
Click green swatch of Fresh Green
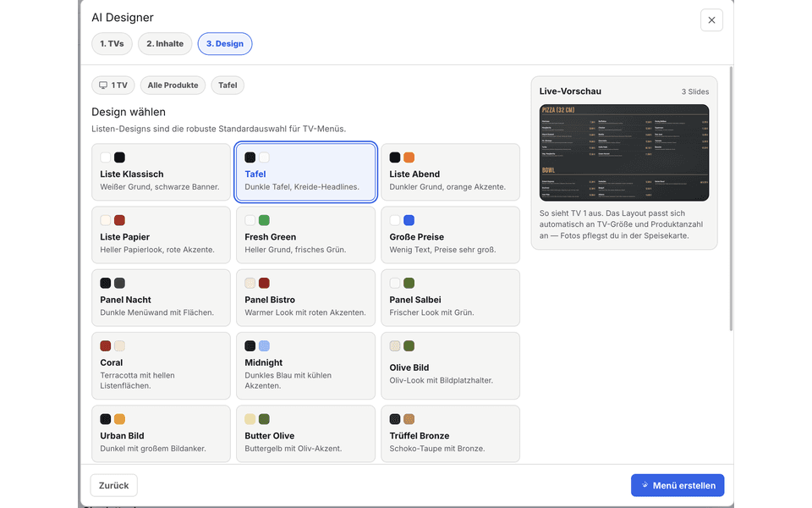pos(264,220)
